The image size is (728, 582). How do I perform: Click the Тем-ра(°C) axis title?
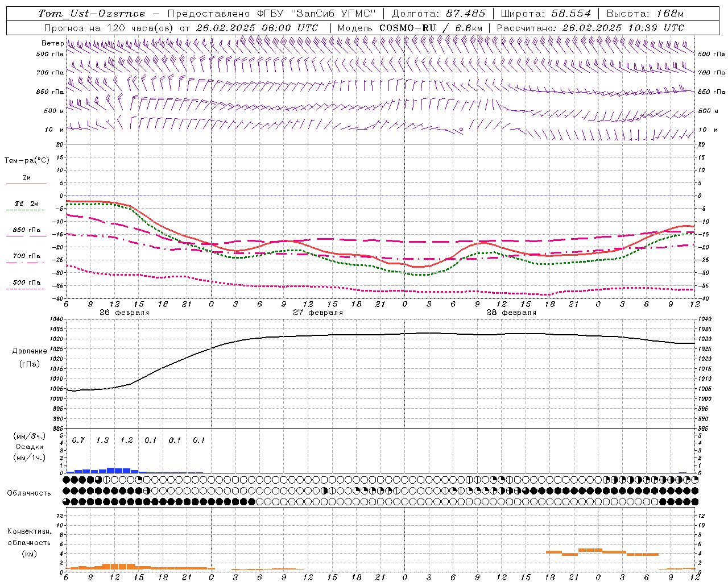pyautogui.click(x=27, y=161)
